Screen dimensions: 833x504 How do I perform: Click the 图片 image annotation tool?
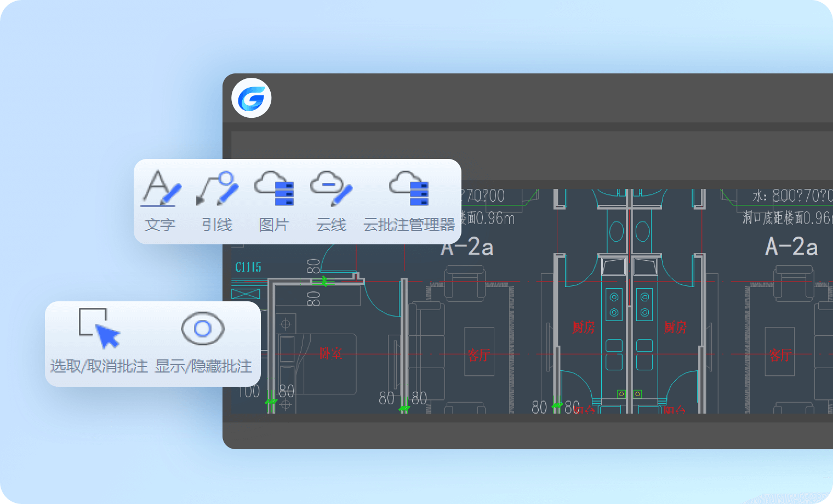pyautogui.click(x=274, y=201)
